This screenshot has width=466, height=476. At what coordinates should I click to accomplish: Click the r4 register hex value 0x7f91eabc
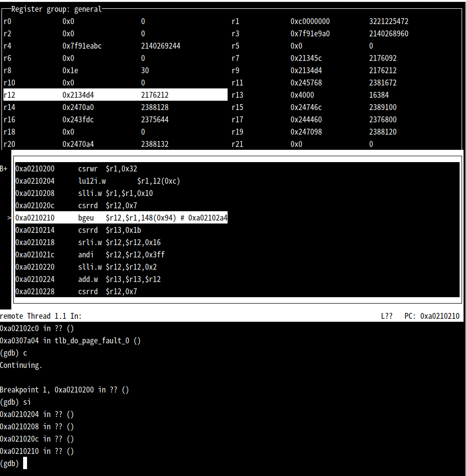tap(82, 46)
